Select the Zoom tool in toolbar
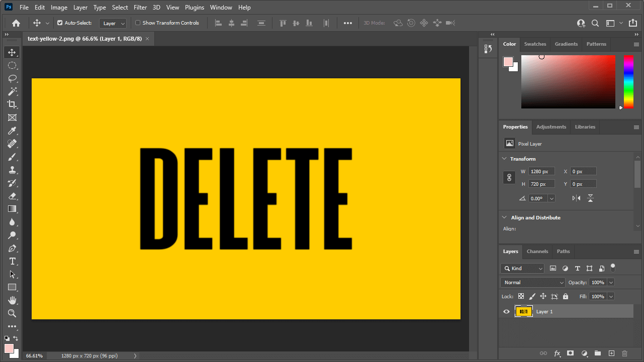The image size is (644, 362). (x=12, y=313)
